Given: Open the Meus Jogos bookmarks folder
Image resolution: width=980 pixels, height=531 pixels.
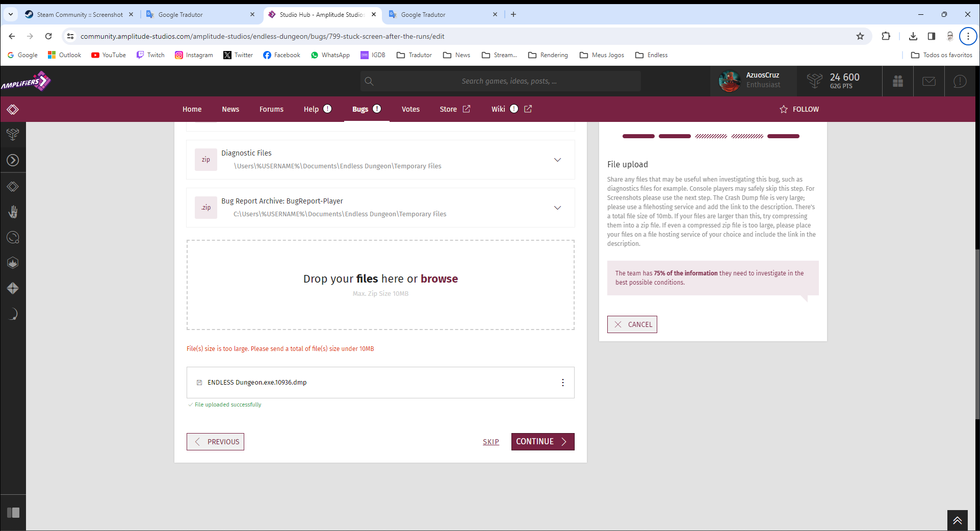Looking at the screenshot, I should 602,55.
